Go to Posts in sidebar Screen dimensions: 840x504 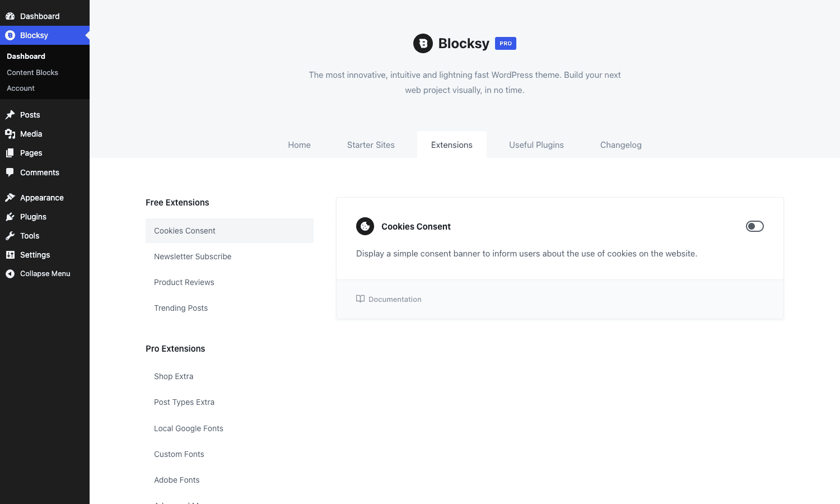pyautogui.click(x=45, y=115)
